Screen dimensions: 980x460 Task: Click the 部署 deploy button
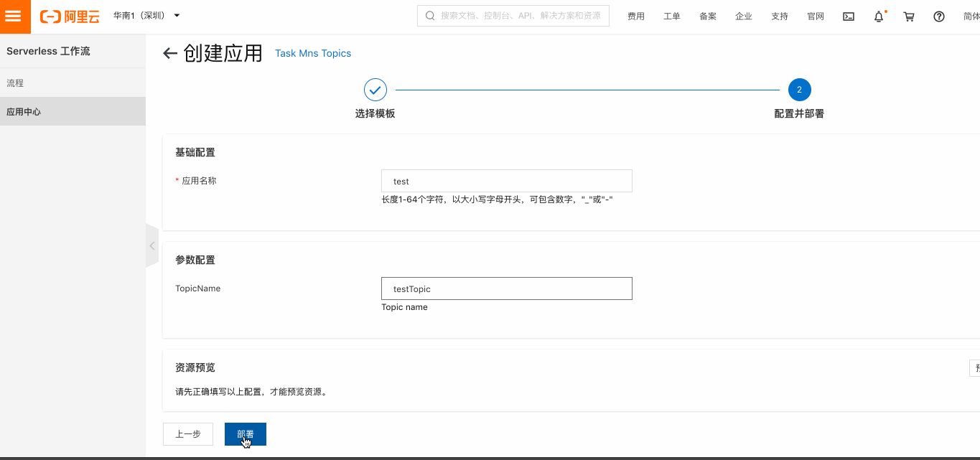(245, 433)
